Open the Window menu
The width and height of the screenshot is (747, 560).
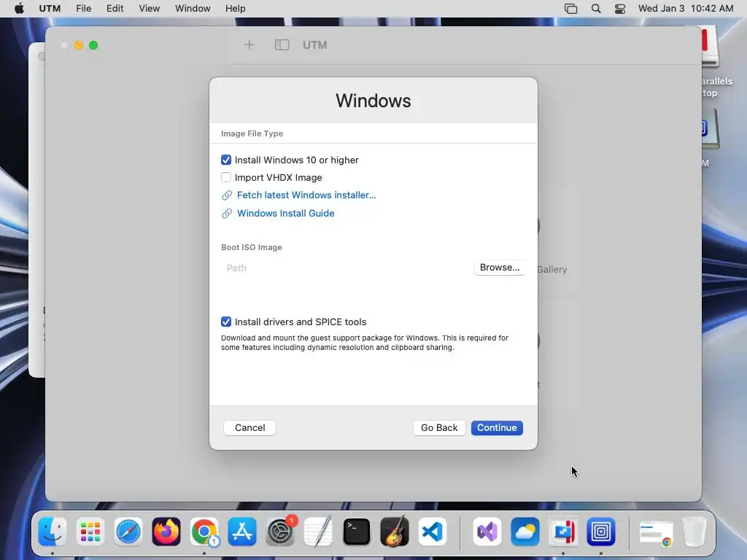[x=193, y=9]
